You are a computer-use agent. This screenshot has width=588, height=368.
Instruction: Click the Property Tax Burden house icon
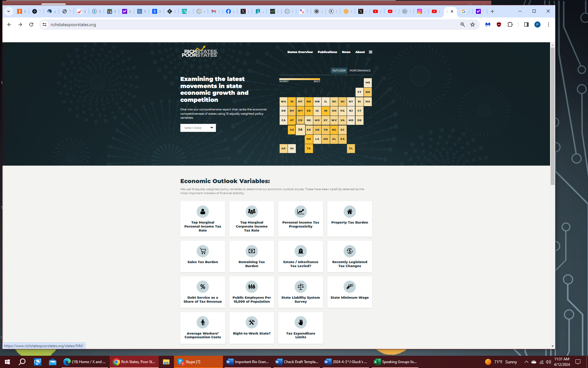[x=349, y=212]
